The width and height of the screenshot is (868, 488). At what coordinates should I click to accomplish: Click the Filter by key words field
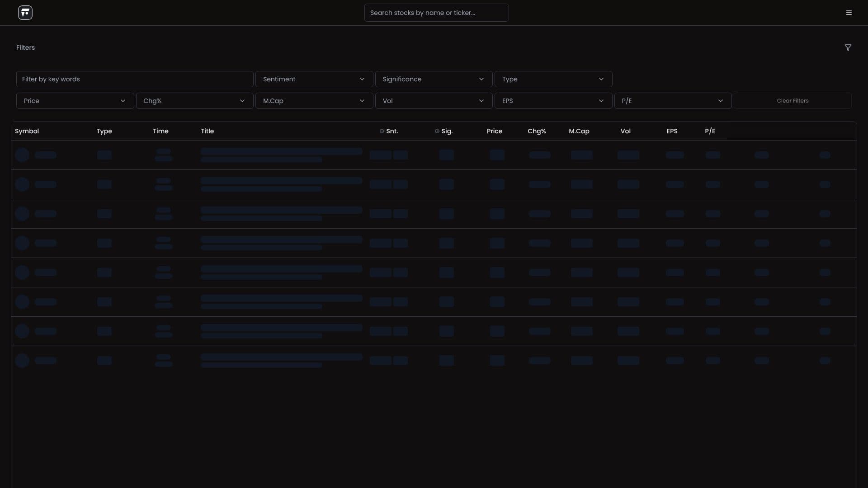[135, 79]
